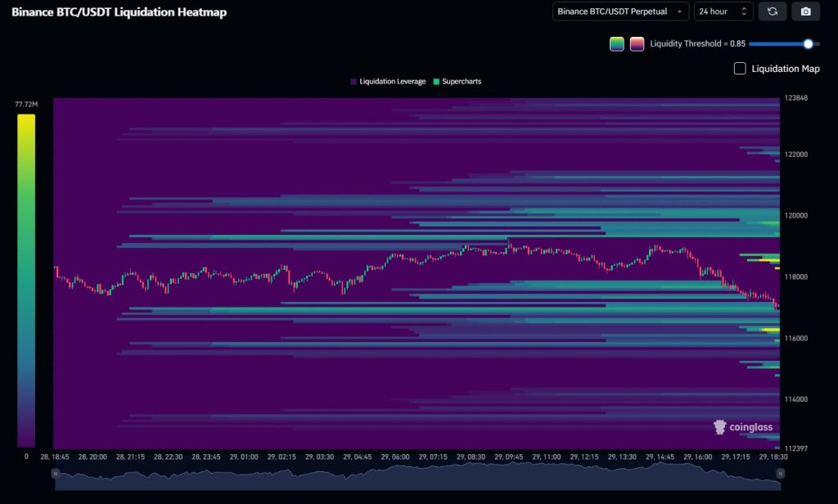Click the left handle of the bottom navigator

pos(55,473)
